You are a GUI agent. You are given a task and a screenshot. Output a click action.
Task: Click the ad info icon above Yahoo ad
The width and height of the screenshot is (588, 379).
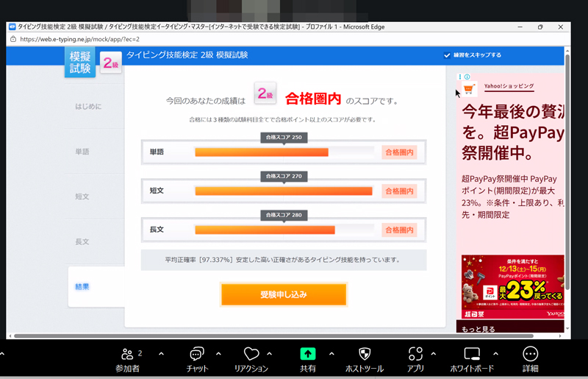pyautogui.click(x=467, y=77)
